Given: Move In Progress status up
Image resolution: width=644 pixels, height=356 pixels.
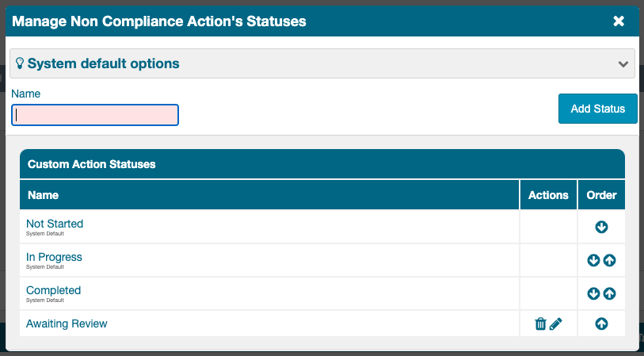Looking at the screenshot, I should [609, 260].
